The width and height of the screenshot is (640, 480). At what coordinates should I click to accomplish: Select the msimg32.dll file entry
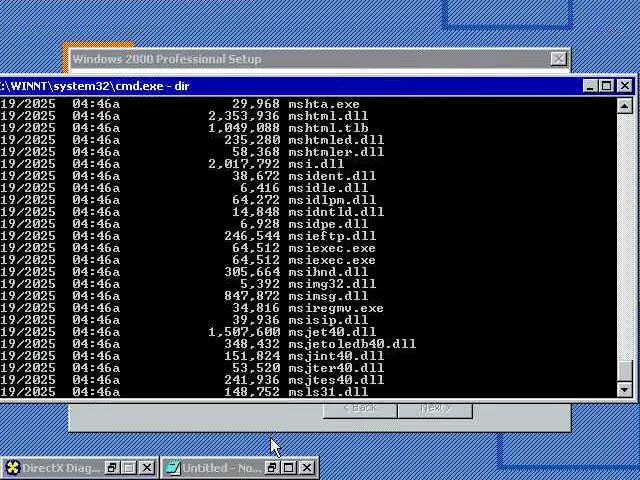coord(332,284)
